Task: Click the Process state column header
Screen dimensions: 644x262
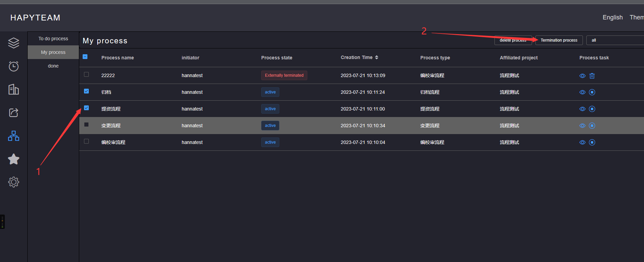Action: point(277,58)
